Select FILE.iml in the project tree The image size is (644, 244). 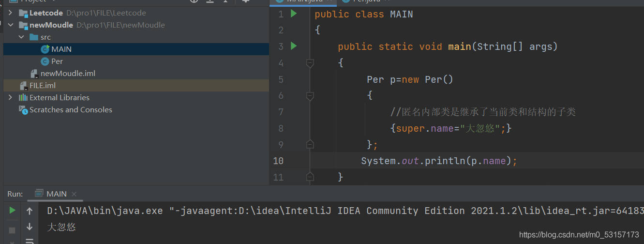click(42, 85)
